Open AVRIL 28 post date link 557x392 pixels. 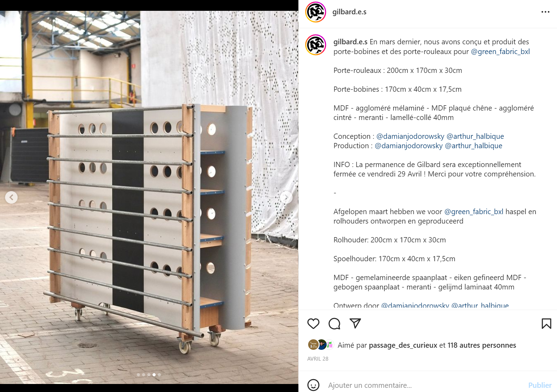(x=318, y=359)
